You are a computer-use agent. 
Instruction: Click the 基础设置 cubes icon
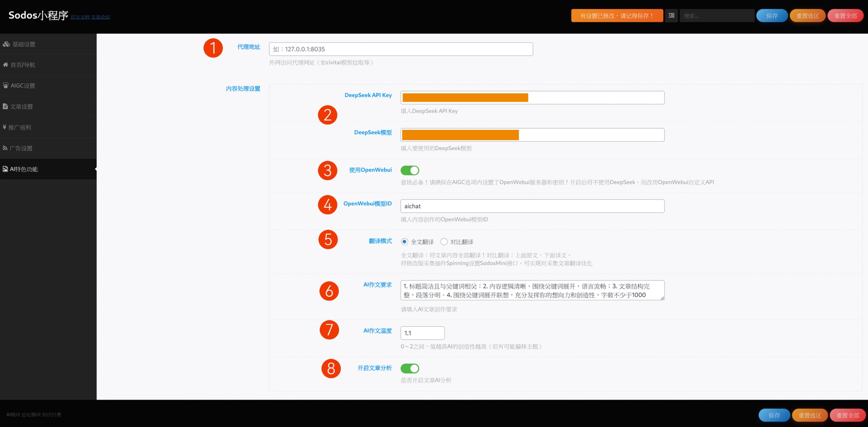point(6,44)
